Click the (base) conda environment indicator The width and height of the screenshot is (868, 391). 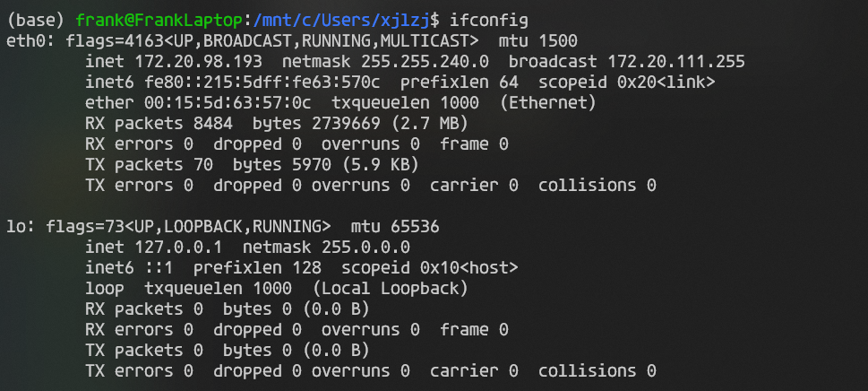[x=37, y=19]
